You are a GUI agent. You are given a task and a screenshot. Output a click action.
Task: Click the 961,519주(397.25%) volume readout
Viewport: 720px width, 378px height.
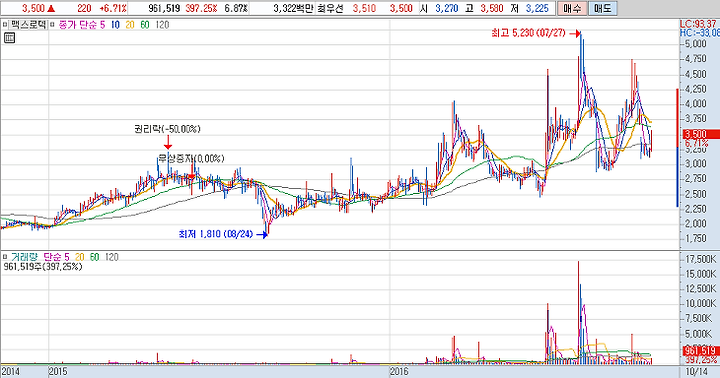pyautogui.click(x=42, y=266)
